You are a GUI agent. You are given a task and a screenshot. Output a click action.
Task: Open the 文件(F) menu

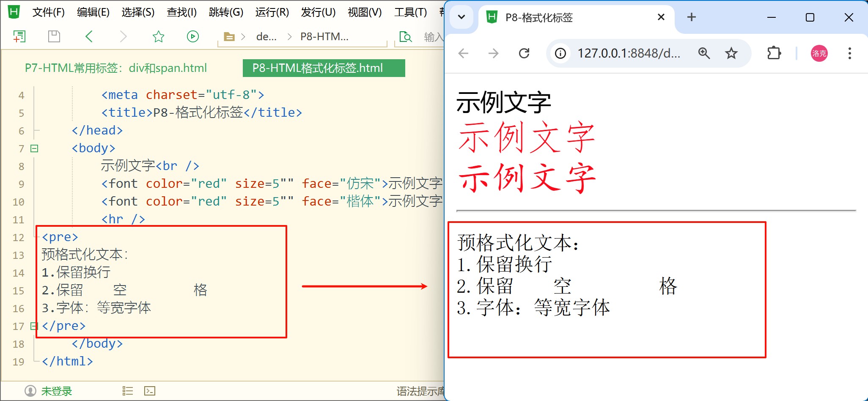coord(49,12)
